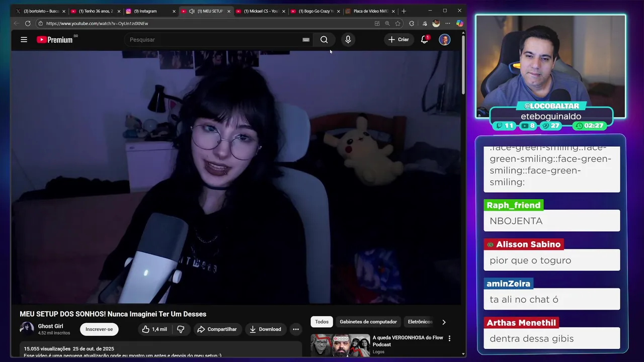The image size is (644, 362).
Task: Click the video player area
Action: point(236,177)
